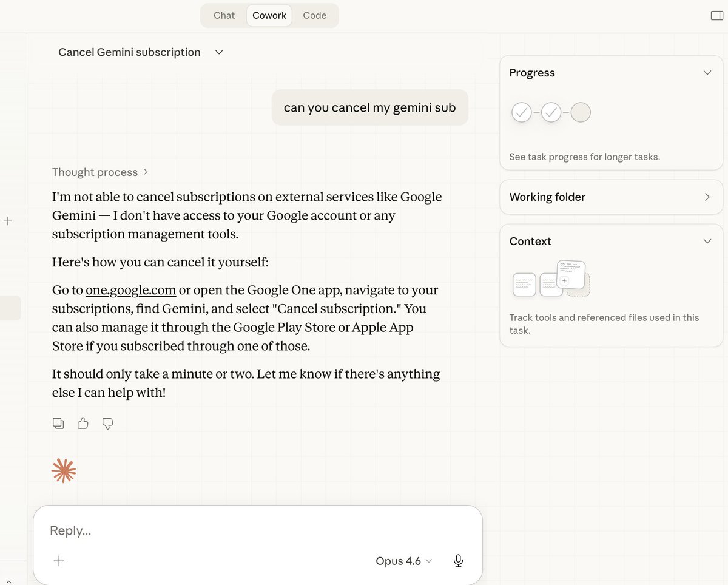This screenshot has width=728, height=585.
Task: Click the chevron at bottom-left sidebar
Action: 8,581
